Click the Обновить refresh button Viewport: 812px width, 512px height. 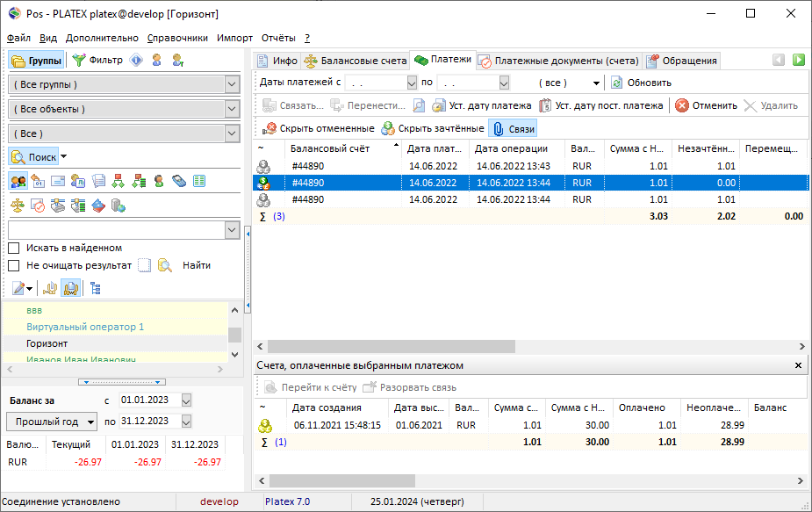pos(641,83)
